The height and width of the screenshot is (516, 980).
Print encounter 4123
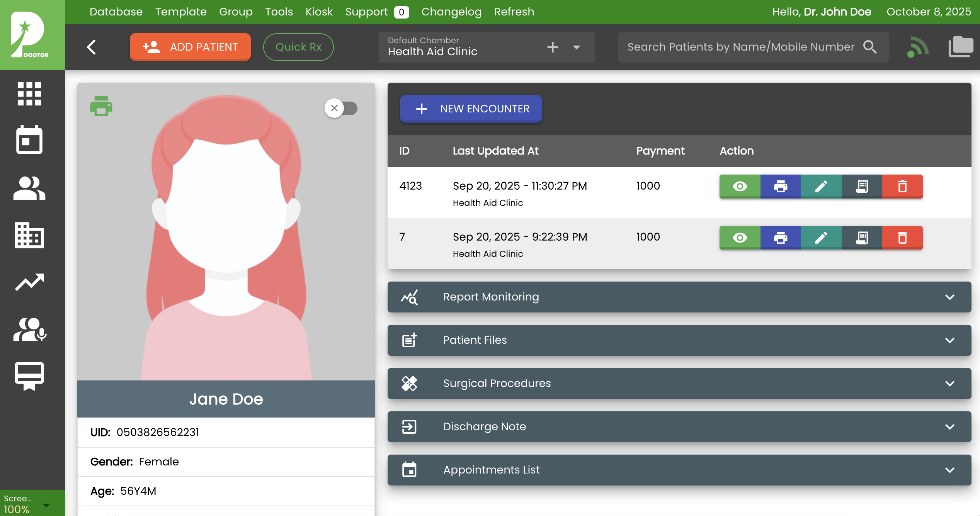coord(781,187)
